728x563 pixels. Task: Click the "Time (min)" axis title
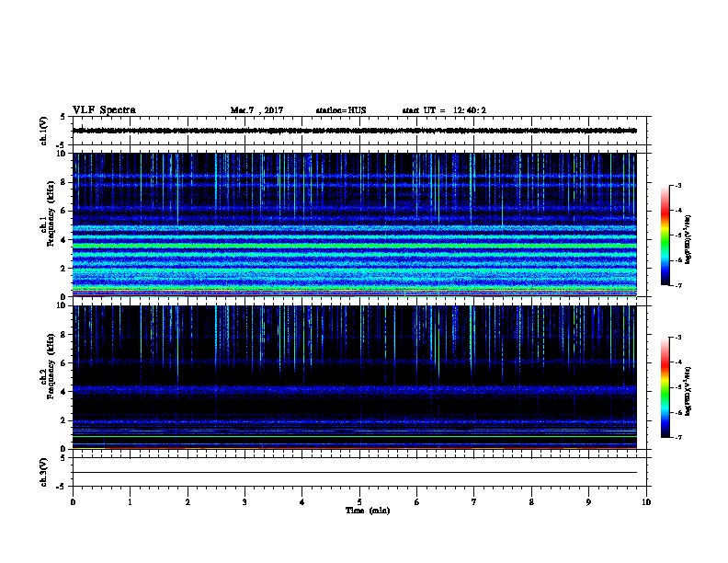coord(368,511)
